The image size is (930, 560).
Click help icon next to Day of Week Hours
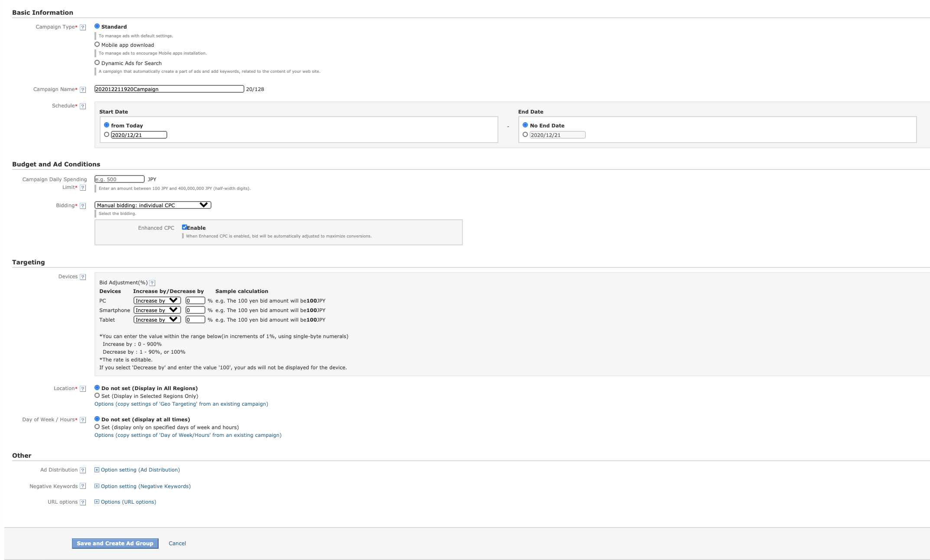pyautogui.click(x=83, y=419)
